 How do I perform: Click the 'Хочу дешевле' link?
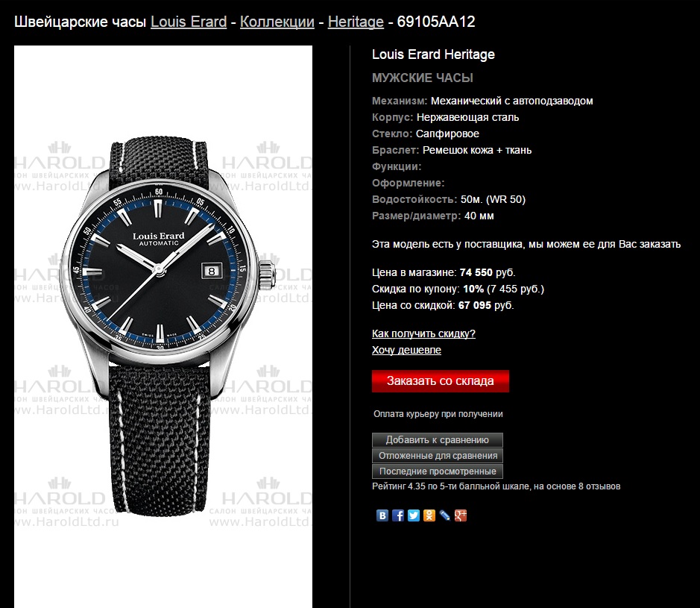406,350
